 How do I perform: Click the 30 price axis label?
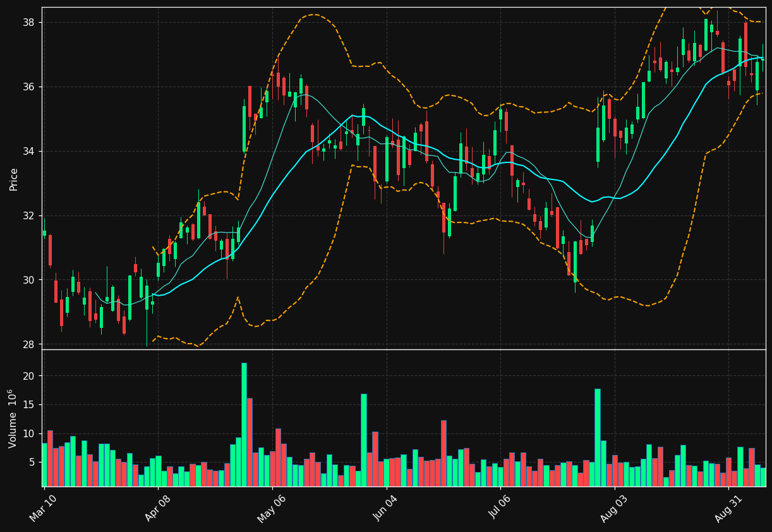[30, 281]
